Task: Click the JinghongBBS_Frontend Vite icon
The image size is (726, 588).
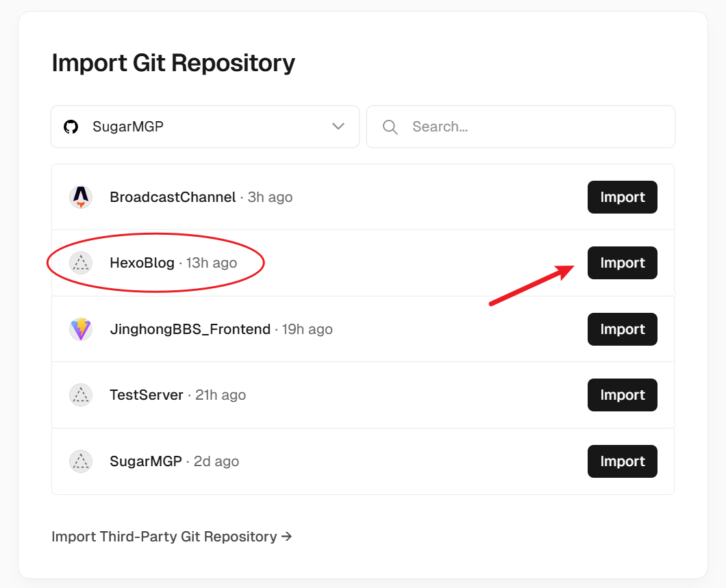Action: [x=81, y=329]
